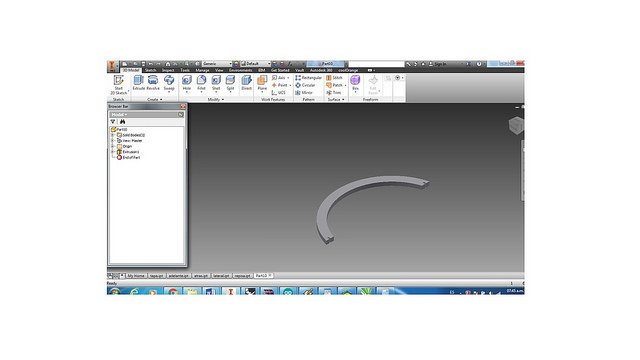
Task: Switch to the My Home document tab
Action: [136, 276]
